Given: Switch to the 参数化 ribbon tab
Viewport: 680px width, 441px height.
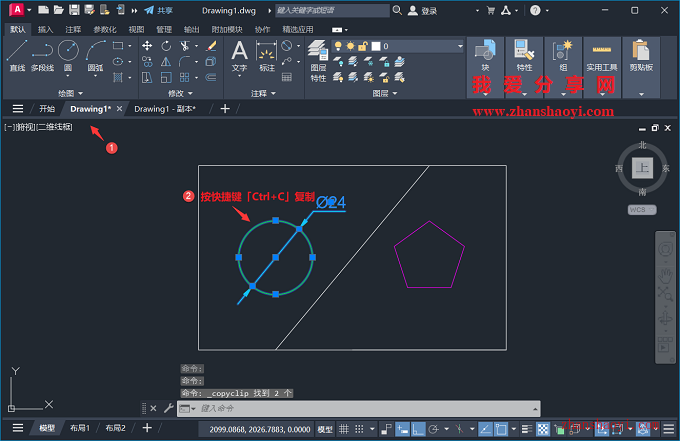Looking at the screenshot, I should tap(105, 29).
